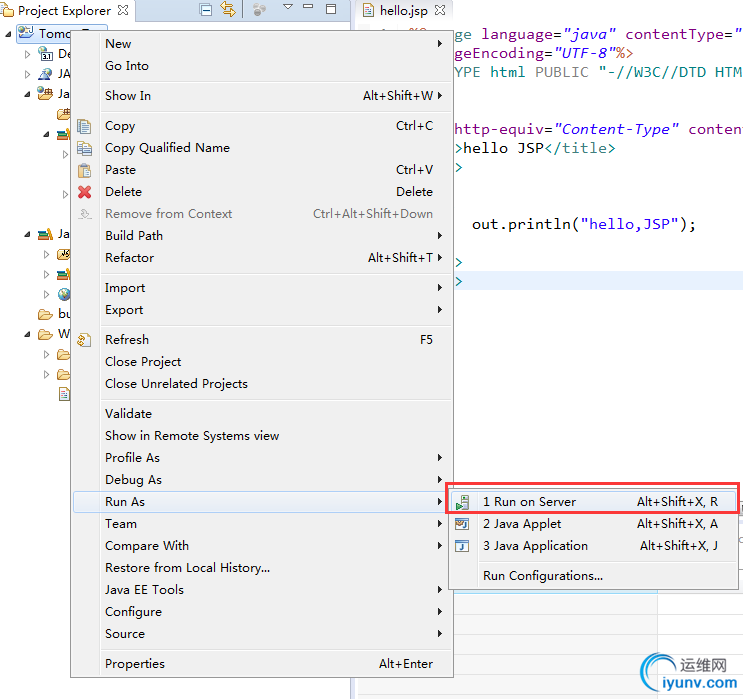Click the Refresh icon in context menu
This screenshot has height=699, width=743.
(84, 340)
